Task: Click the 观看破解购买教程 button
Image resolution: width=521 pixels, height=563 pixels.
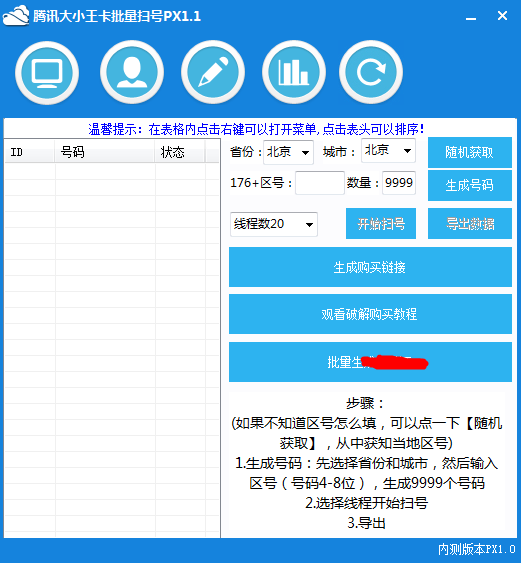Action: tap(370, 314)
